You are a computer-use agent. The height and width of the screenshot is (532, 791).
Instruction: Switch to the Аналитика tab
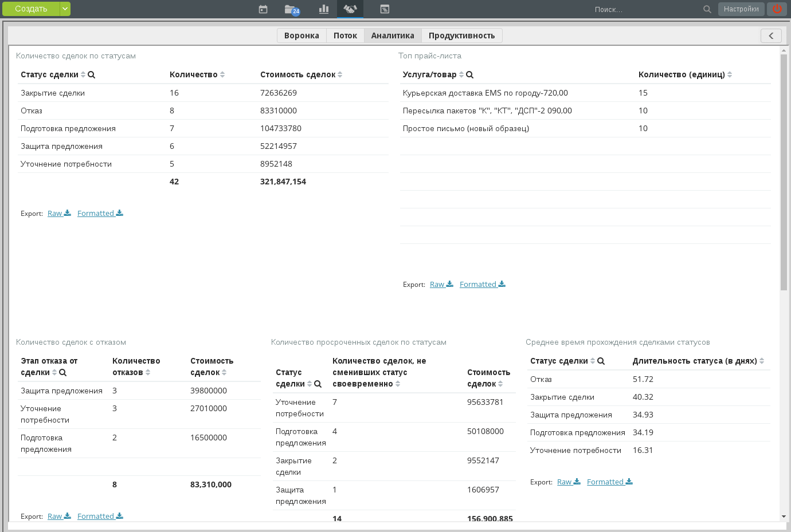coord(393,36)
